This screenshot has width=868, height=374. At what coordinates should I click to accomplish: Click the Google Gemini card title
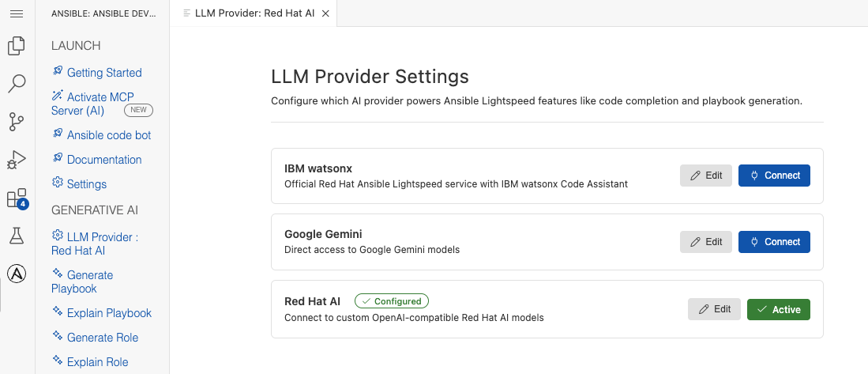pos(323,234)
